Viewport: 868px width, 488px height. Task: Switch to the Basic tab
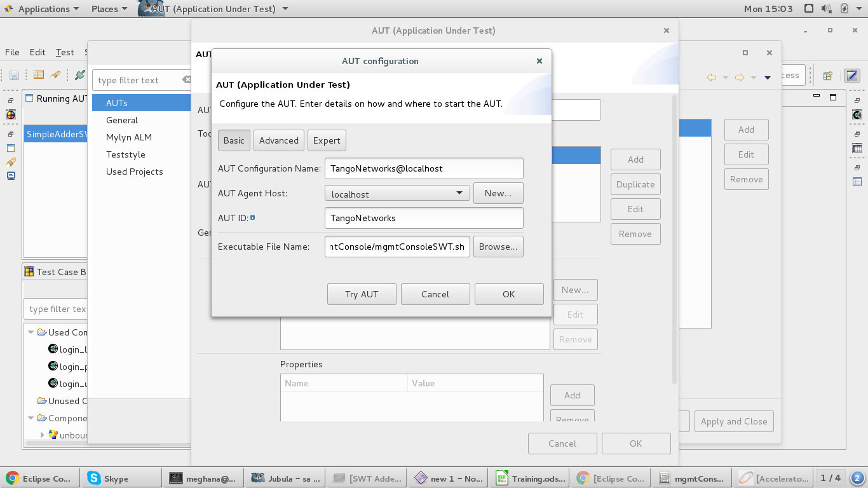point(234,140)
